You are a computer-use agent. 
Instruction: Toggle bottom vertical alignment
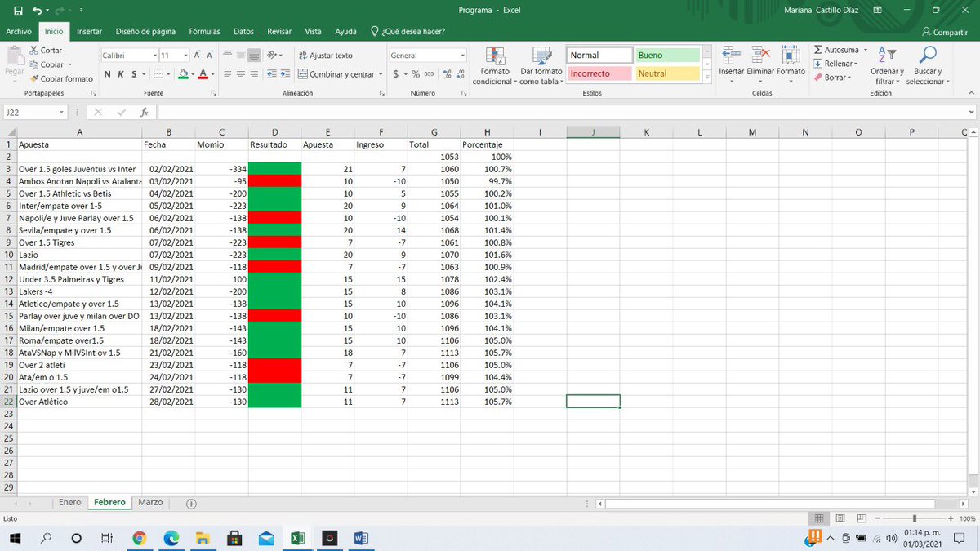pos(254,56)
